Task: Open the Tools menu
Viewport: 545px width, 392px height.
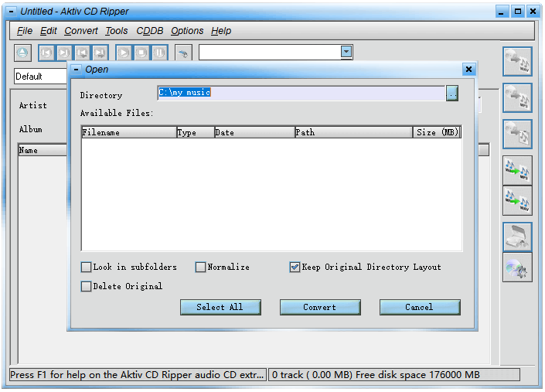Action: [x=117, y=31]
